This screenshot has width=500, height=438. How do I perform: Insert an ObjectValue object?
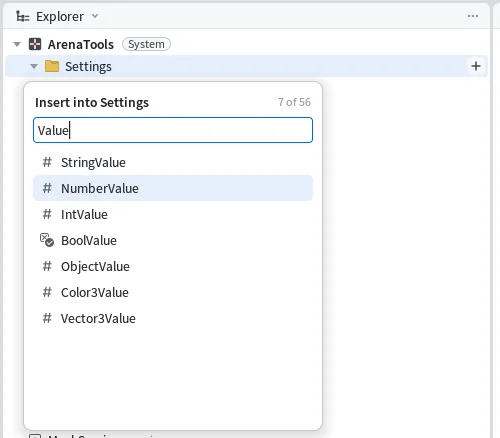pyautogui.click(x=173, y=266)
